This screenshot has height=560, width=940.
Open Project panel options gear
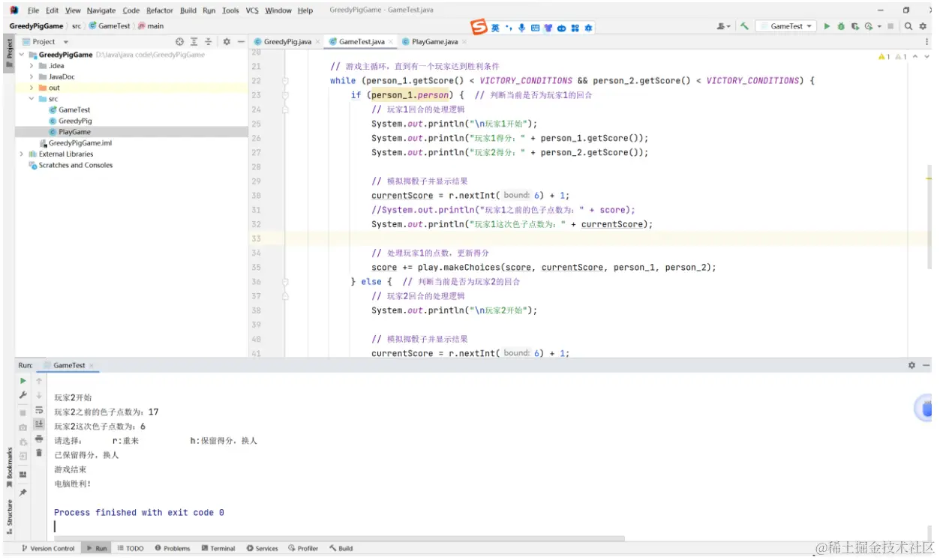227,42
